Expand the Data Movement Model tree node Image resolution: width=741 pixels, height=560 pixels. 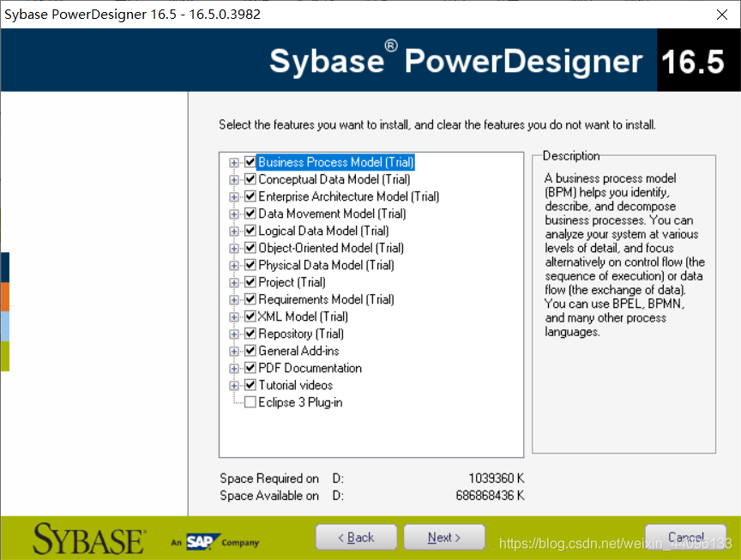click(x=235, y=214)
